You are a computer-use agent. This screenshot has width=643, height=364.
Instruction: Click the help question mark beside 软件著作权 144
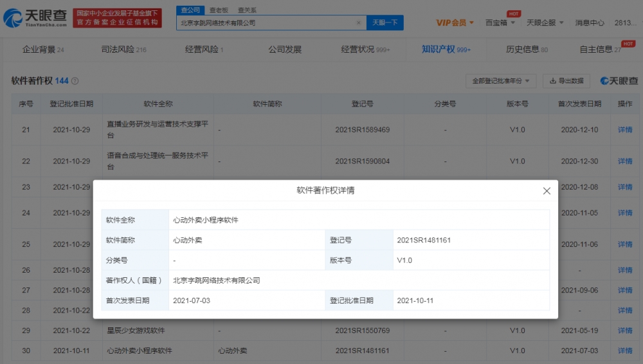click(75, 81)
